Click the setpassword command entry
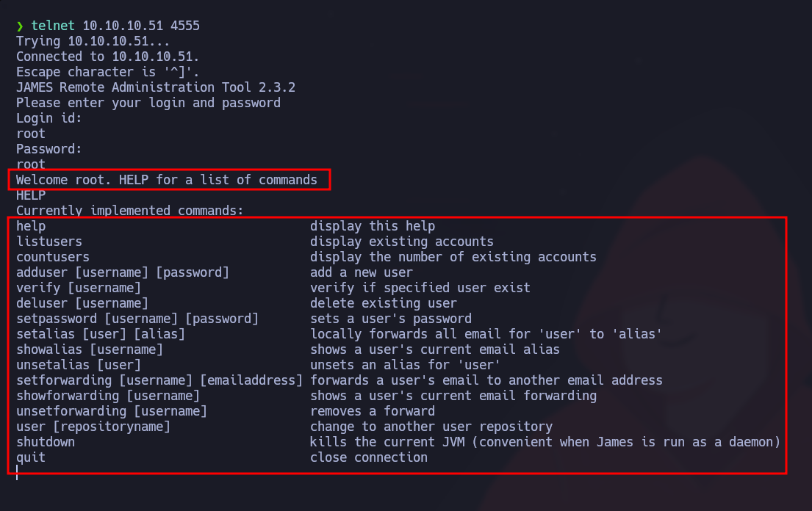812x511 pixels. pyautogui.click(x=137, y=319)
